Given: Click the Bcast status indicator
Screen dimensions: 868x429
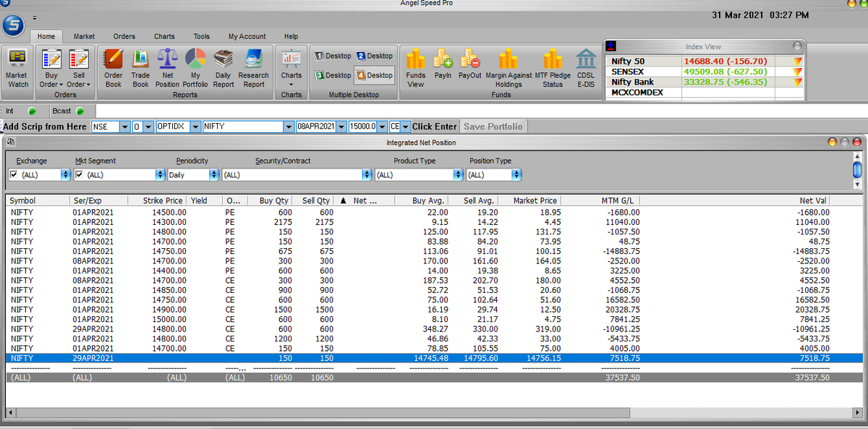Looking at the screenshot, I should [80, 111].
